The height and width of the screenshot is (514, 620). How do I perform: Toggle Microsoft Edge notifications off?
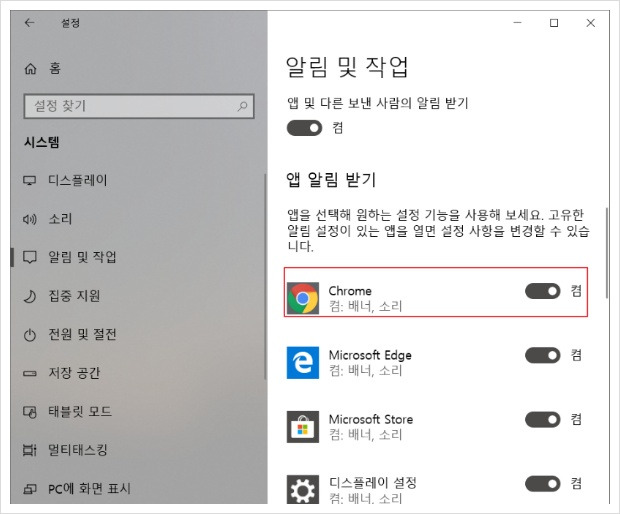[543, 355]
